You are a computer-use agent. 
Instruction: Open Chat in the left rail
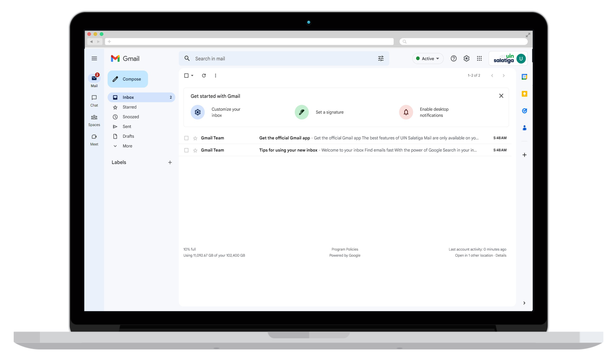[94, 101]
